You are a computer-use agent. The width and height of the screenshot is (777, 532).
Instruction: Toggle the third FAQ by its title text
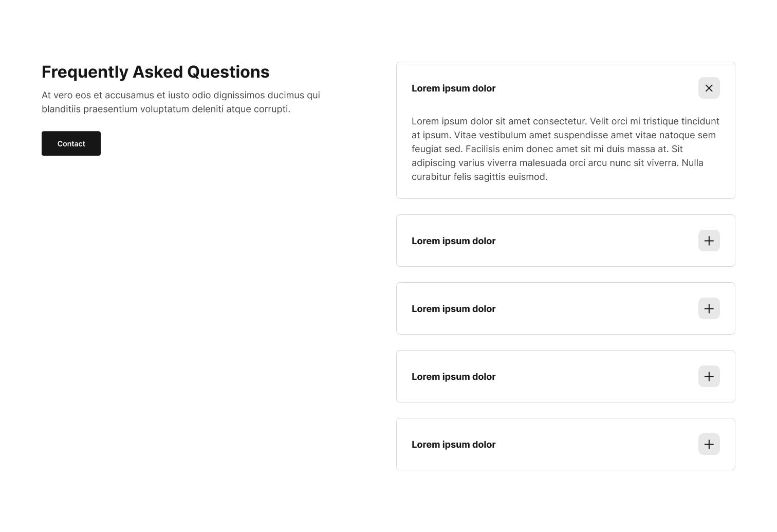click(x=453, y=309)
